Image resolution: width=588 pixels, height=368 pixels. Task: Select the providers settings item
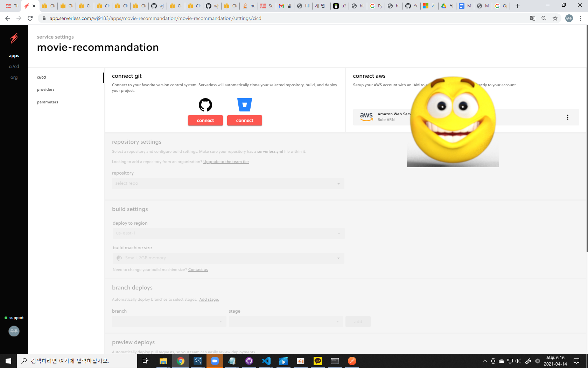[x=45, y=89]
